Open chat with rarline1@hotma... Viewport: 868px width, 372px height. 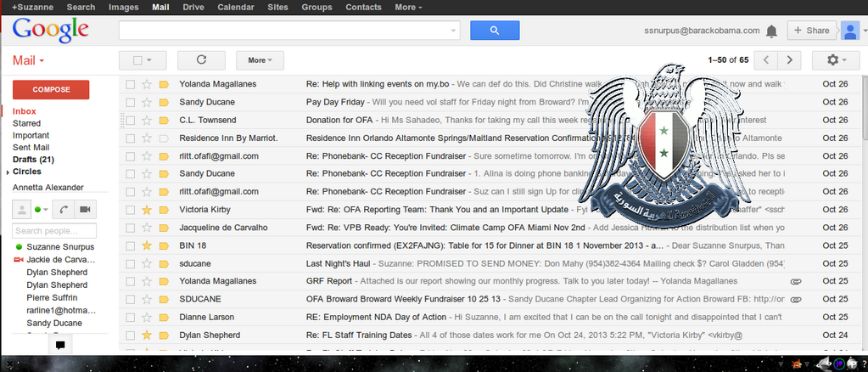click(61, 311)
